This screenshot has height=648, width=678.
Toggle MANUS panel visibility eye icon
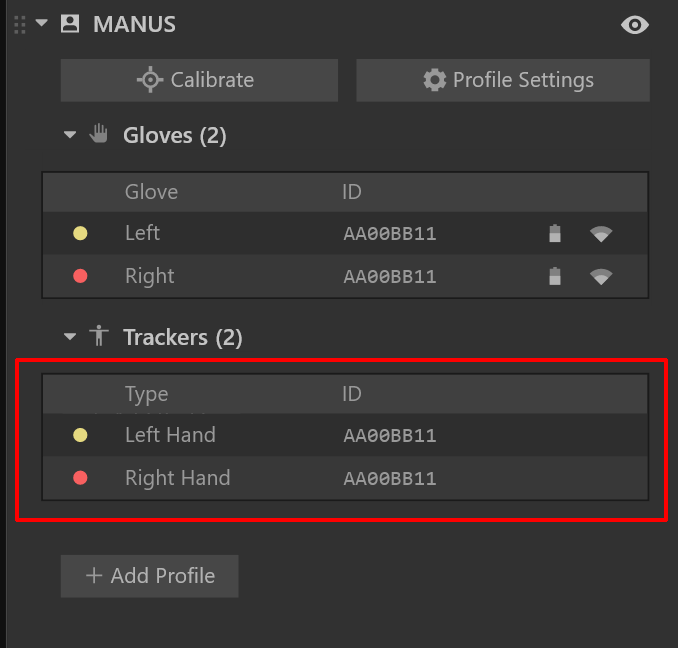[635, 25]
